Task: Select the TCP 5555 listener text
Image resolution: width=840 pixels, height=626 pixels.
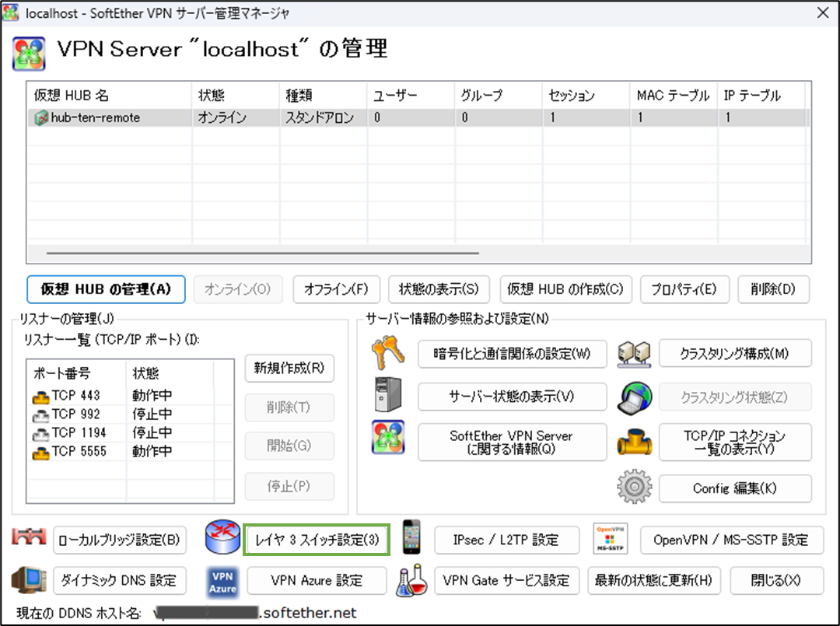Action: pyautogui.click(x=79, y=452)
